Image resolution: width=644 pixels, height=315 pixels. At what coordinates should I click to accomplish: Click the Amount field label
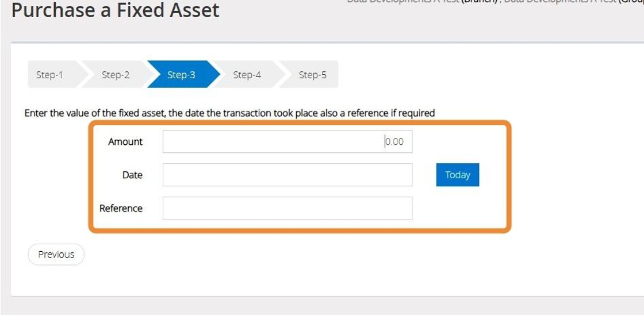pos(125,141)
